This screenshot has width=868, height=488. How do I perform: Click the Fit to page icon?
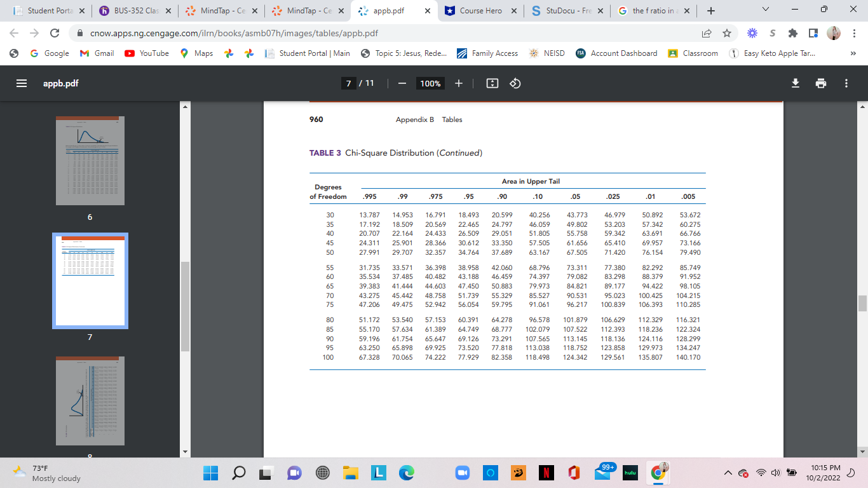pos(492,83)
